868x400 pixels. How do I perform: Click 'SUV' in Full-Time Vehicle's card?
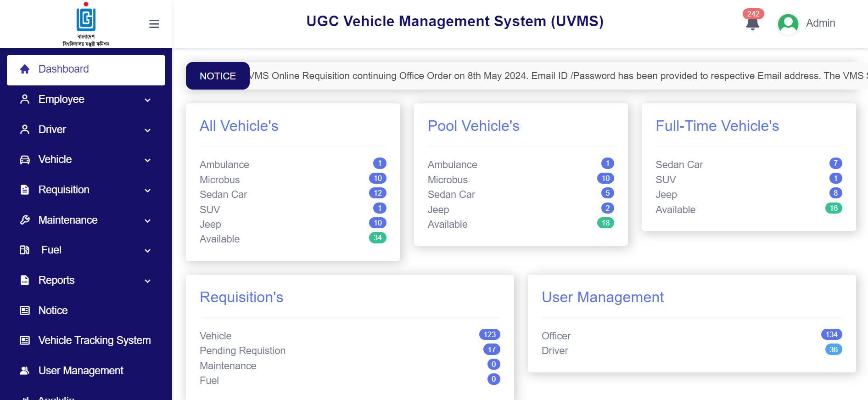tap(666, 180)
